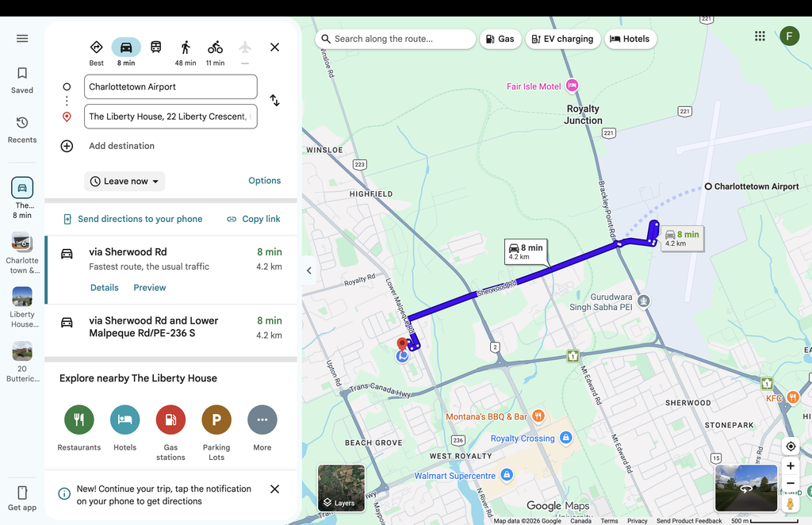
Task: Open Privacy link in footer
Action: click(x=637, y=521)
